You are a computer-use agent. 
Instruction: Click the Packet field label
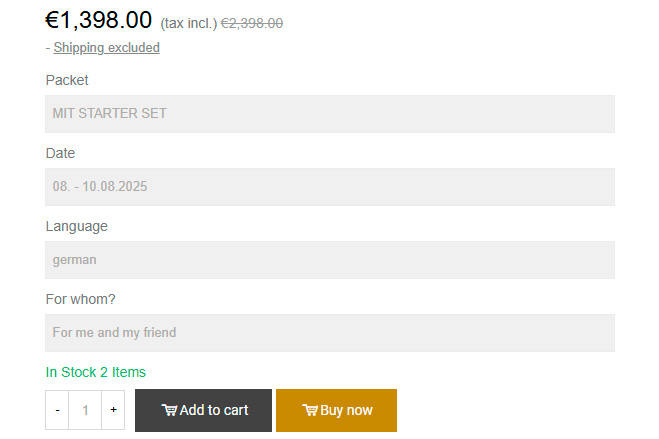(67, 80)
